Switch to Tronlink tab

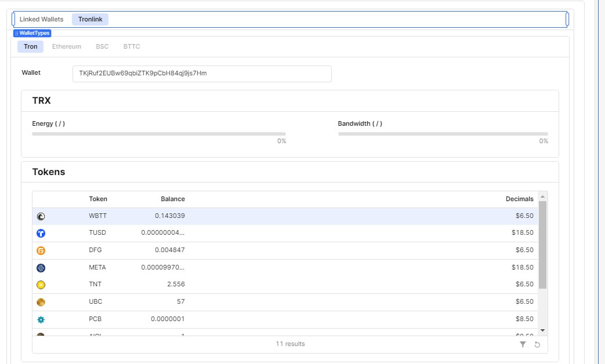[90, 19]
